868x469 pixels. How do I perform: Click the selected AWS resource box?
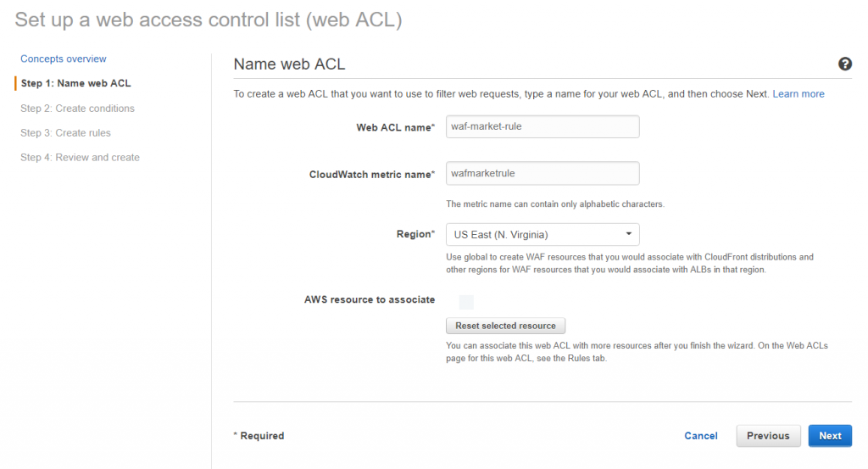(x=466, y=302)
